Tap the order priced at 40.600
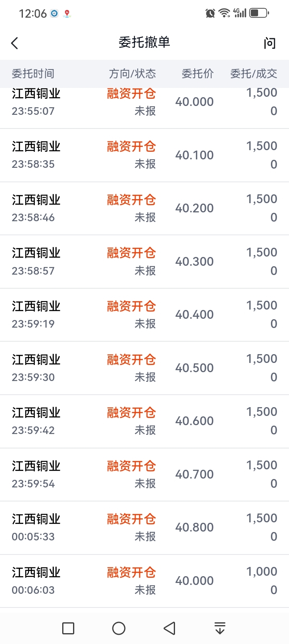Image resolution: width=289 pixels, height=644 pixels. click(x=144, y=421)
